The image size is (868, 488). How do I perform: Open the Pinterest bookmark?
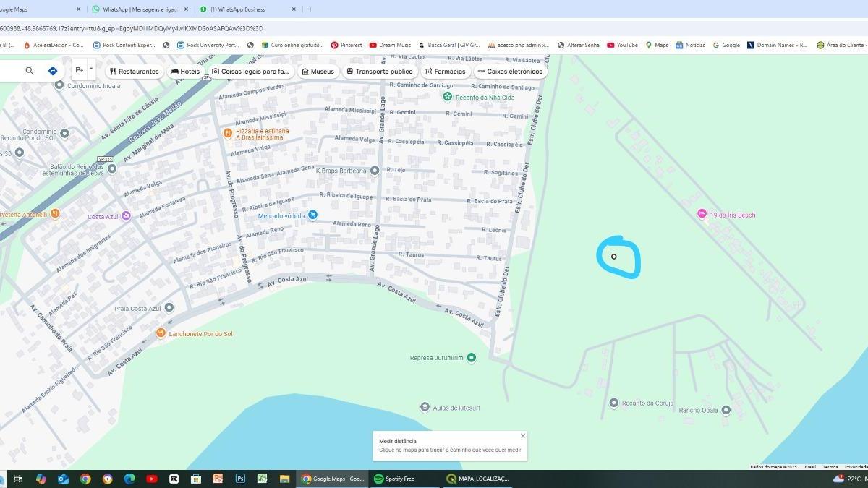346,45
